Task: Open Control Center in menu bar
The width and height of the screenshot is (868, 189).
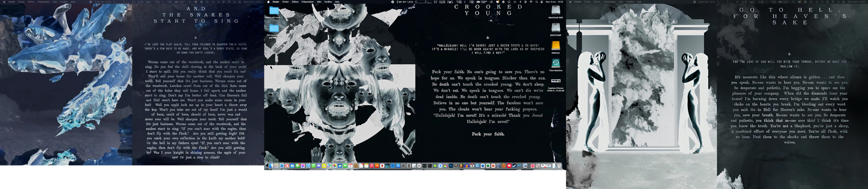Action: coord(542,2)
